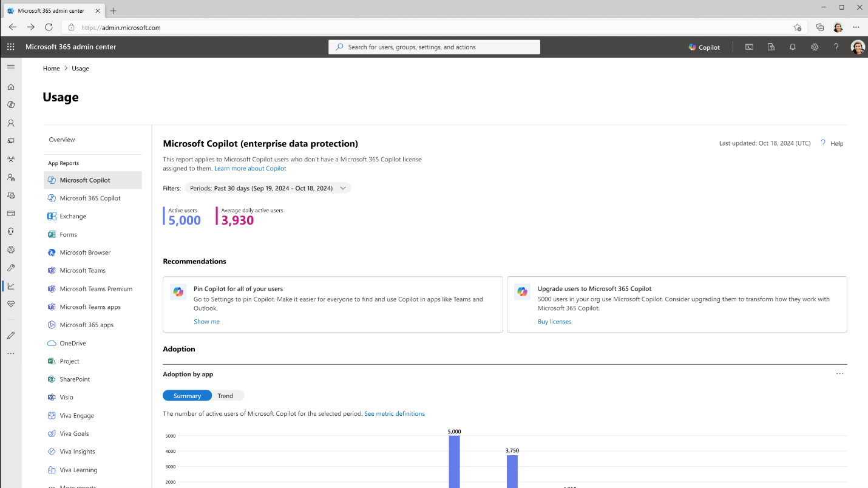The height and width of the screenshot is (488, 868).
Task: Open Reports chart icon in left rail
Action: click(x=11, y=286)
